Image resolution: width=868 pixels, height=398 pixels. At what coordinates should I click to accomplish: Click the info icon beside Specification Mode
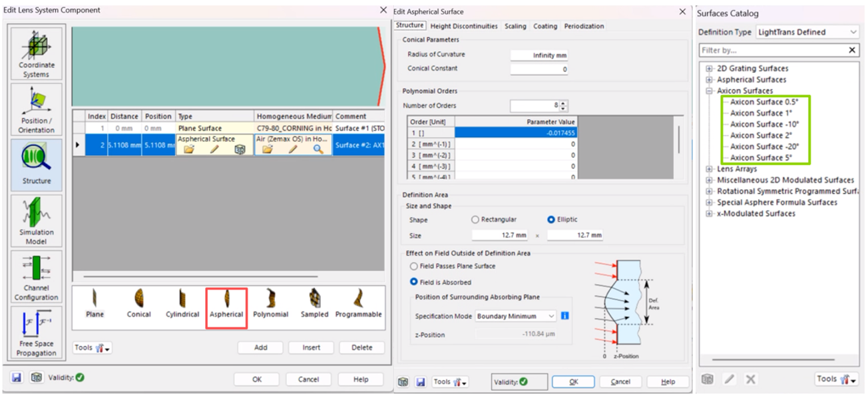(564, 316)
